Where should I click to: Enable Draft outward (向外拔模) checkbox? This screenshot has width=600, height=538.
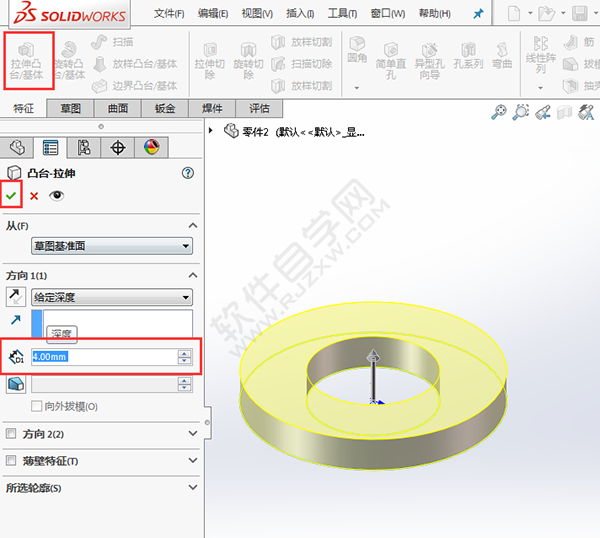36,406
